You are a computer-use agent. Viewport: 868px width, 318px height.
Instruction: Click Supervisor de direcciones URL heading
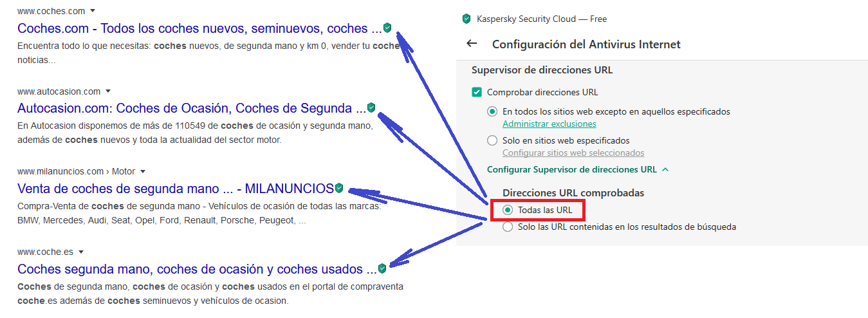pyautogui.click(x=542, y=70)
